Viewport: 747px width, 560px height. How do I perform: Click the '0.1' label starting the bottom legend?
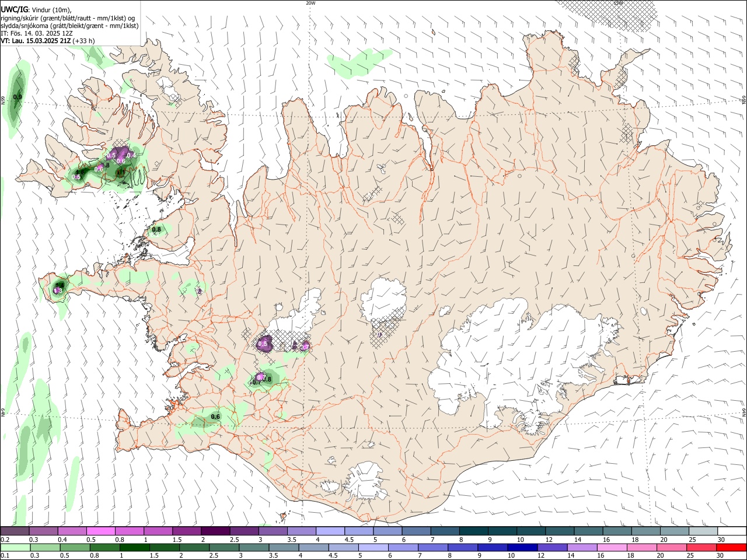pos(5,556)
